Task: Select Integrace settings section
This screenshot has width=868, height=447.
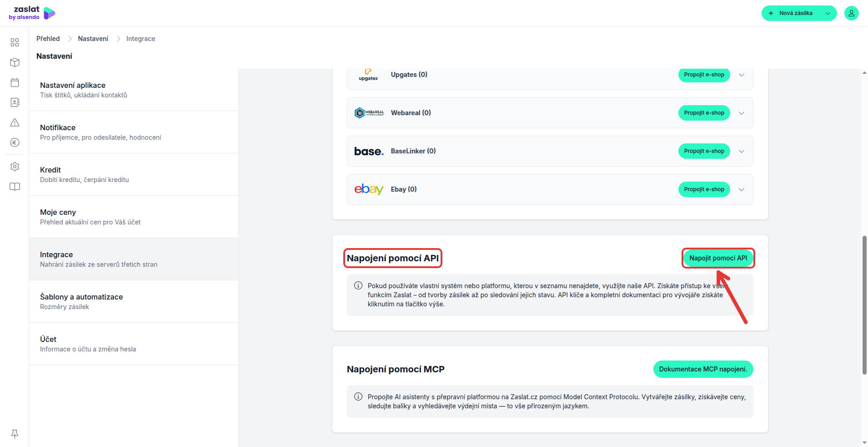Action: [134, 259]
